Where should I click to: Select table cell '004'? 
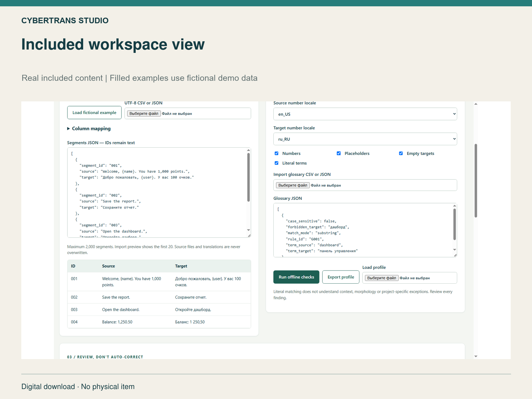coord(74,322)
